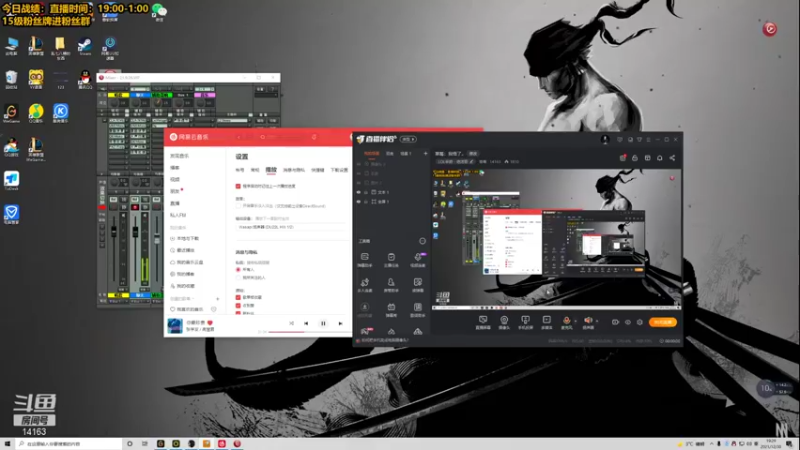The image size is (800, 450).
Task: Hide the 全屏 1 source layer
Action: tap(359, 202)
